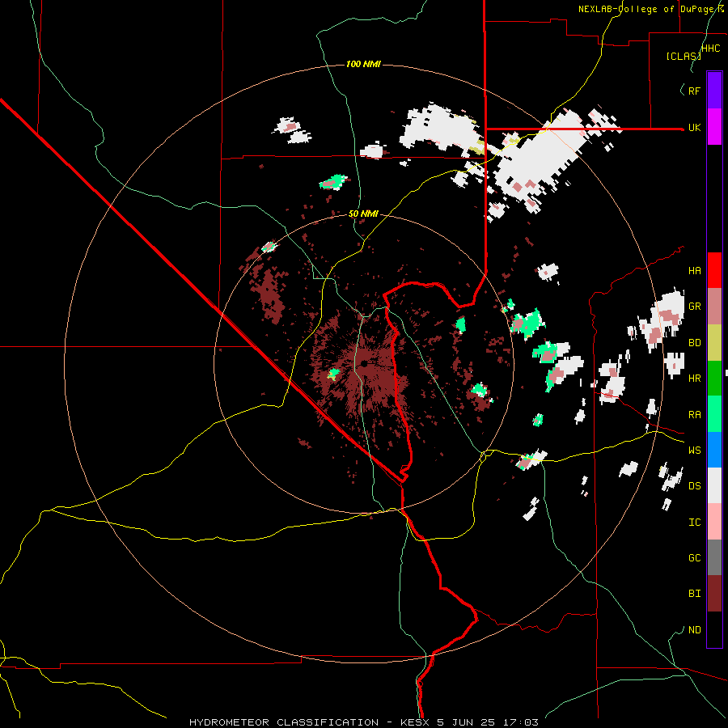Click the brown BI legend swatch

point(714,594)
